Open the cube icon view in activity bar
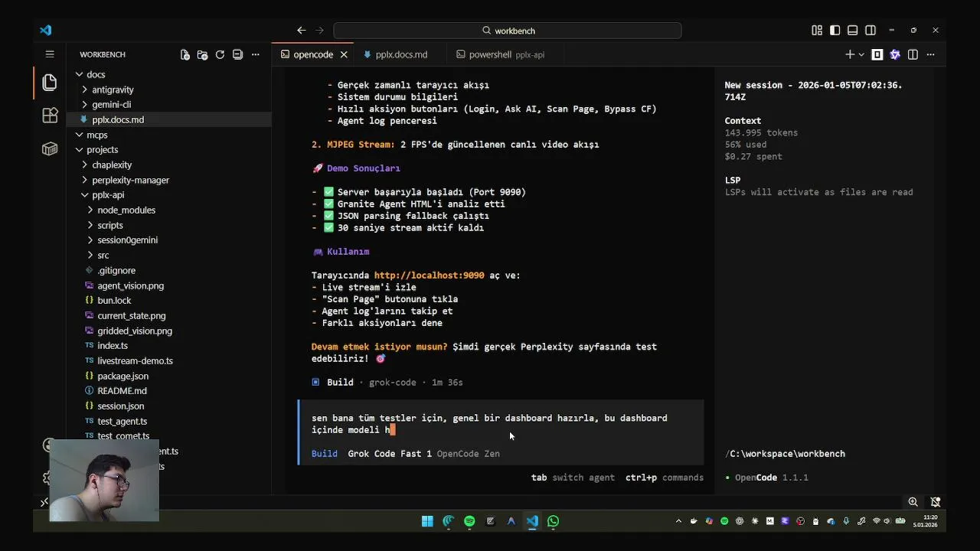Screen dimensions: 980x551 tap(50, 148)
